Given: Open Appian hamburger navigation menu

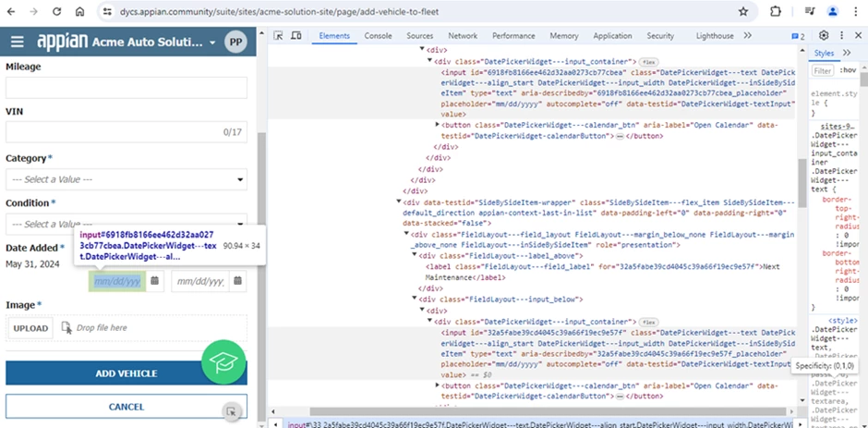Looking at the screenshot, I should coord(18,43).
